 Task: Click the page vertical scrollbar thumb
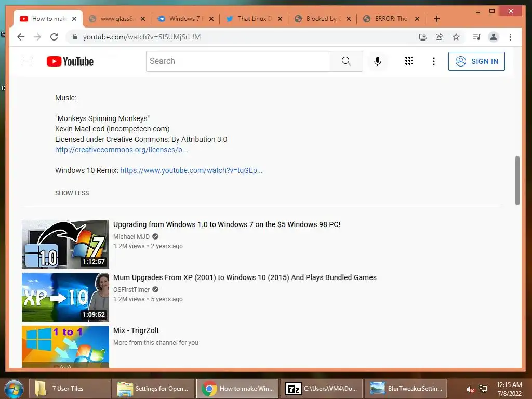point(517,180)
